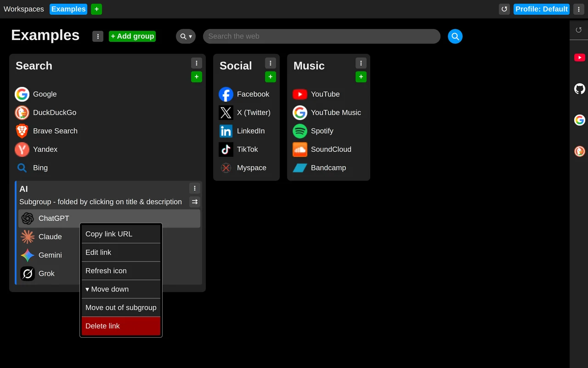This screenshot has width=588, height=368.
Task: Add a link to the Search group
Action: [x=197, y=77]
